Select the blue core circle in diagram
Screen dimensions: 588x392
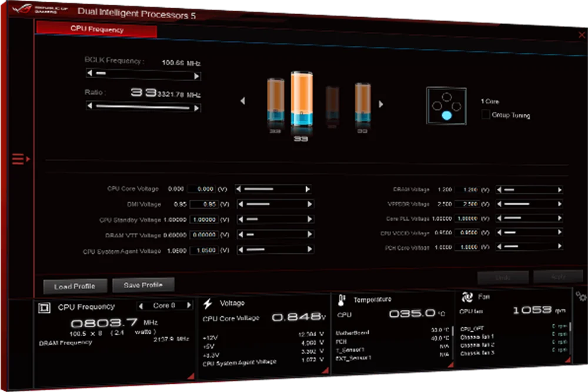tap(446, 116)
